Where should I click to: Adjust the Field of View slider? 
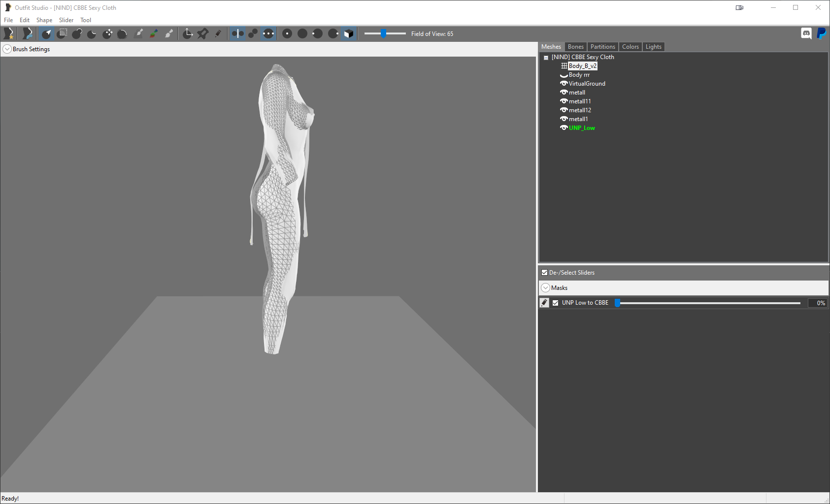(x=383, y=33)
